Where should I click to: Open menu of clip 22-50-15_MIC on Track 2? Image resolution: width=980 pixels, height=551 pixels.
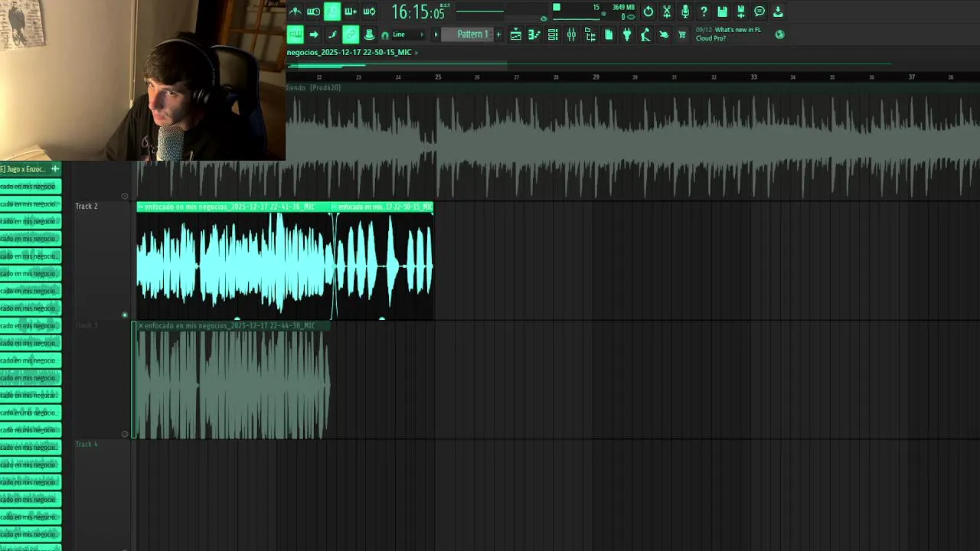point(335,207)
